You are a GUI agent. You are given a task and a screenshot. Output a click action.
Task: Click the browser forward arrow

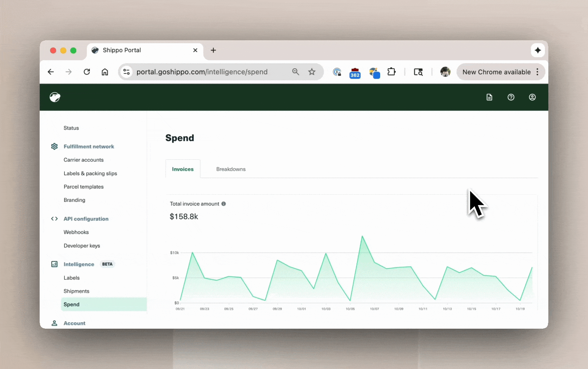pos(69,72)
